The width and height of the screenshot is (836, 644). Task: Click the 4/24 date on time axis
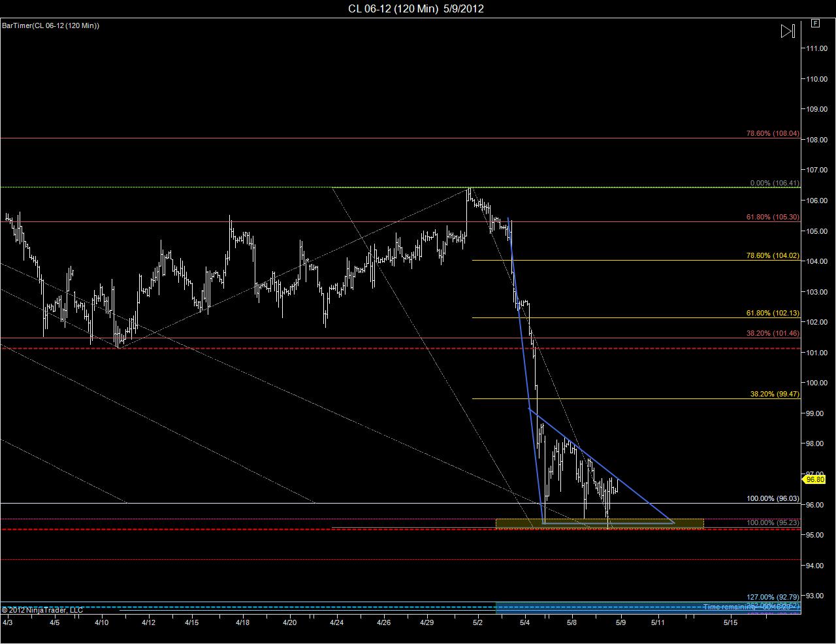tap(336, 622)
